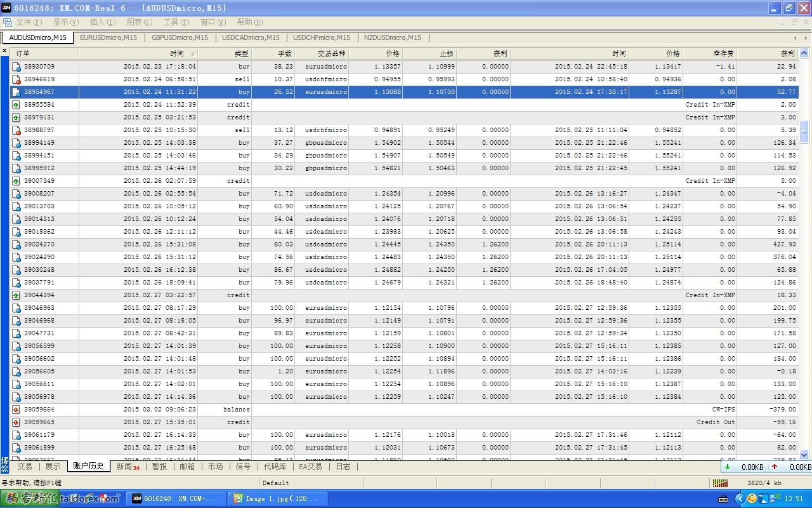Click the buy order icon for 39046963
Image resolution: width=812 pixels, height=508 pixels.
point(16,308)
